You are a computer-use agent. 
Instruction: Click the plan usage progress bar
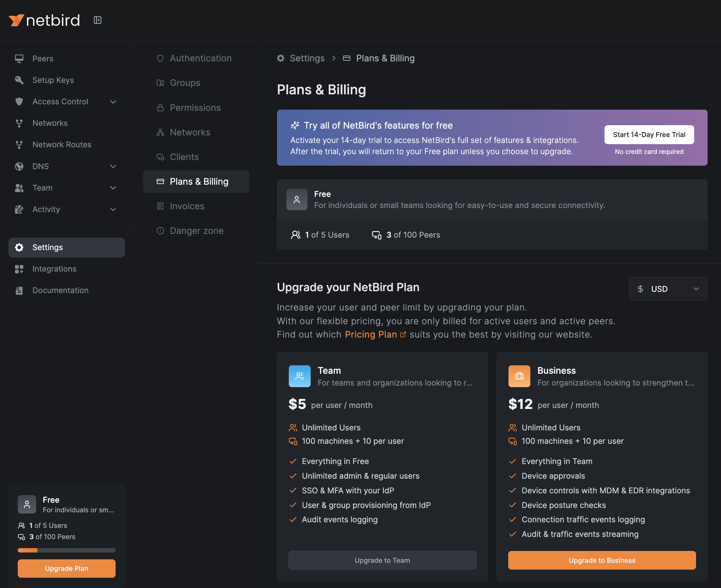(x=66, y=550)
